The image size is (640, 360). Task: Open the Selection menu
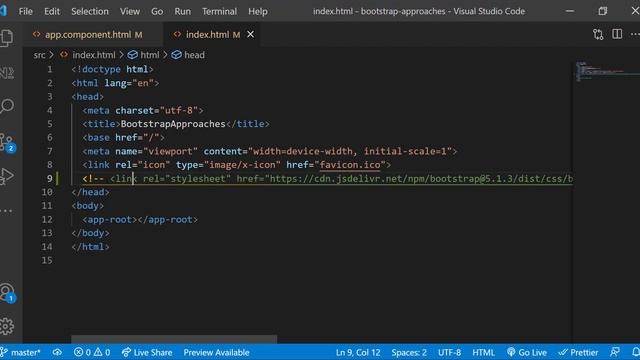point(90,11)
